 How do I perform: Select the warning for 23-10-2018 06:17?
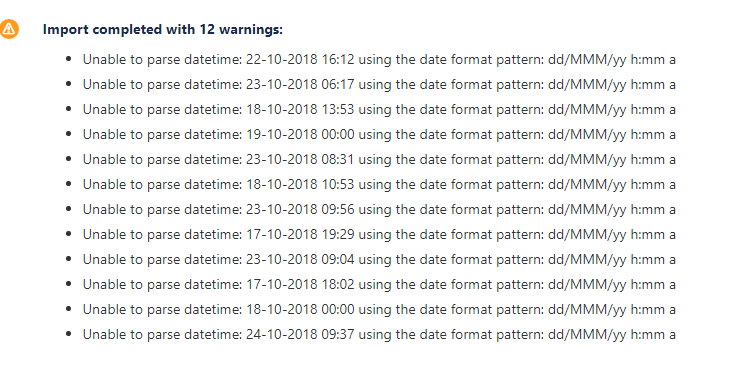pos(379,84)
